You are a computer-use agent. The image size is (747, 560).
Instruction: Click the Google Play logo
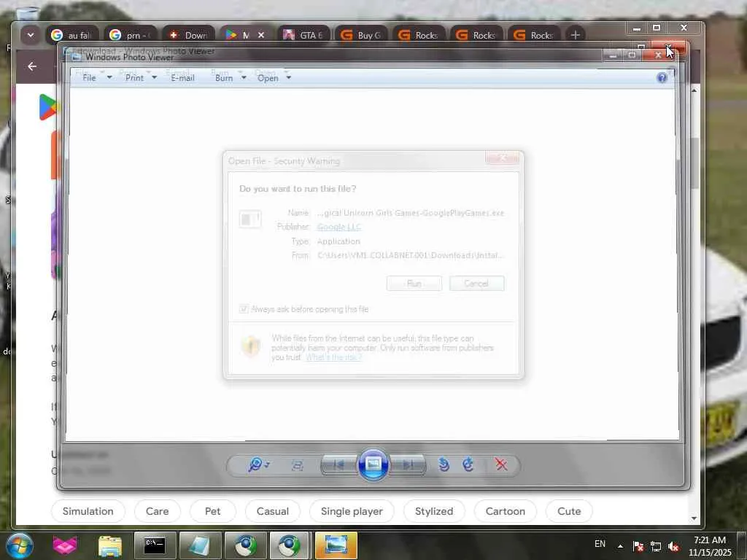click(47, 107)
